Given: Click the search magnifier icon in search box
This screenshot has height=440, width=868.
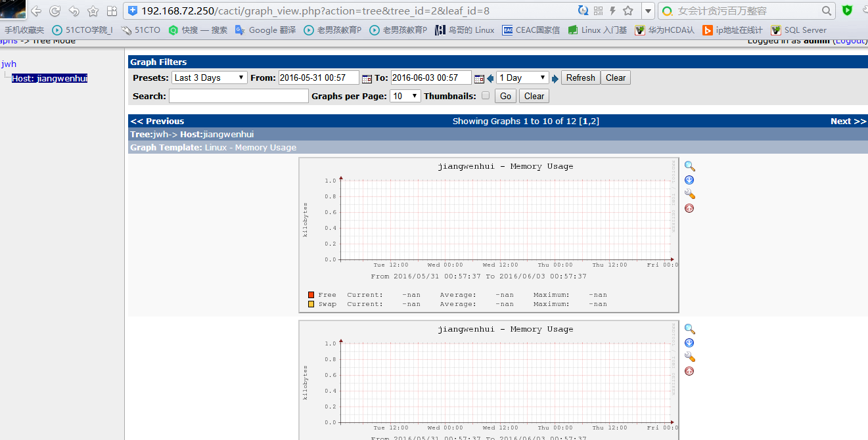Looking at the screenshot, I should pyautogui.click(x=827, y=11).
